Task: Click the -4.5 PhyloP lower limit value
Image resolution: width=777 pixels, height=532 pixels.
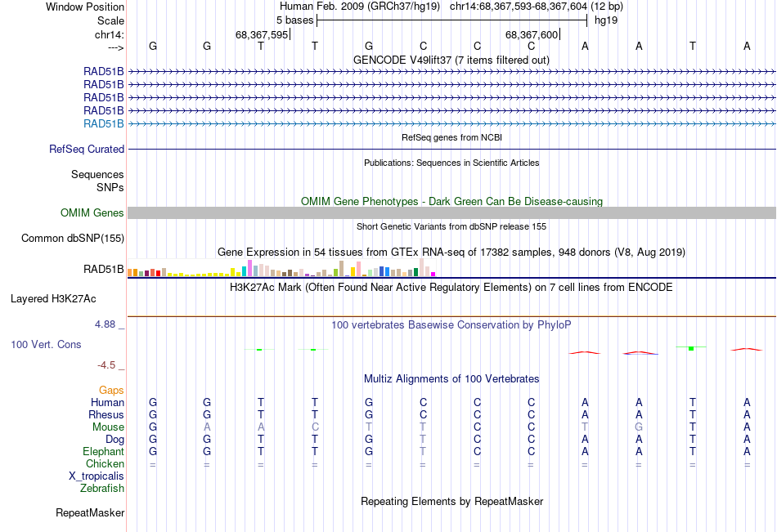Action: pyautogui.click(x=106, y=365)
